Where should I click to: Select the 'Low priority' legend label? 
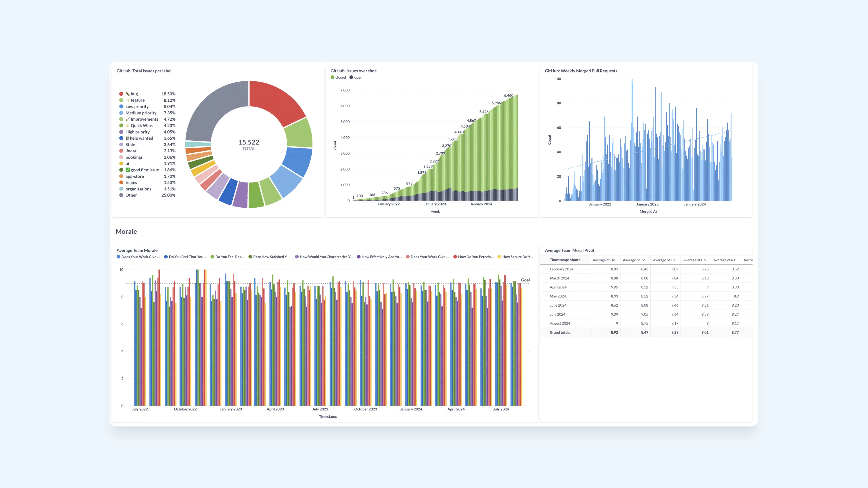[137, 107]
